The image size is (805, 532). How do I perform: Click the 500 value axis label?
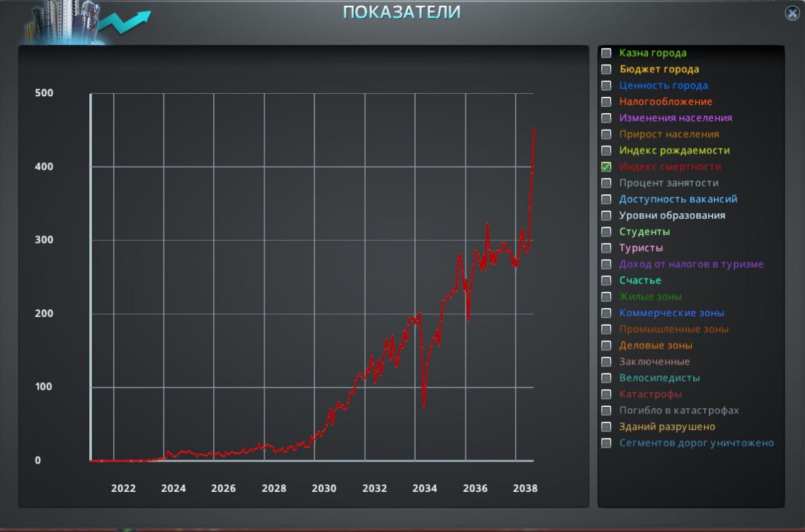tap(44, 93)
